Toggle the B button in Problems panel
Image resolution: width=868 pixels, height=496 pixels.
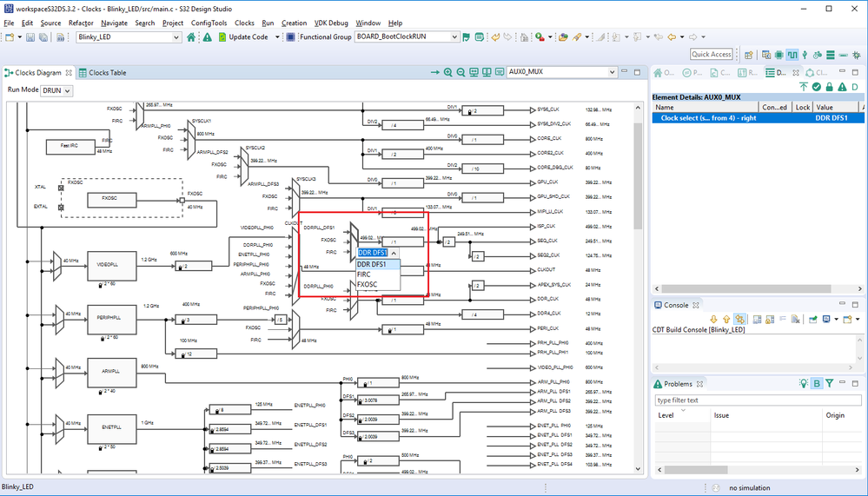817,384
